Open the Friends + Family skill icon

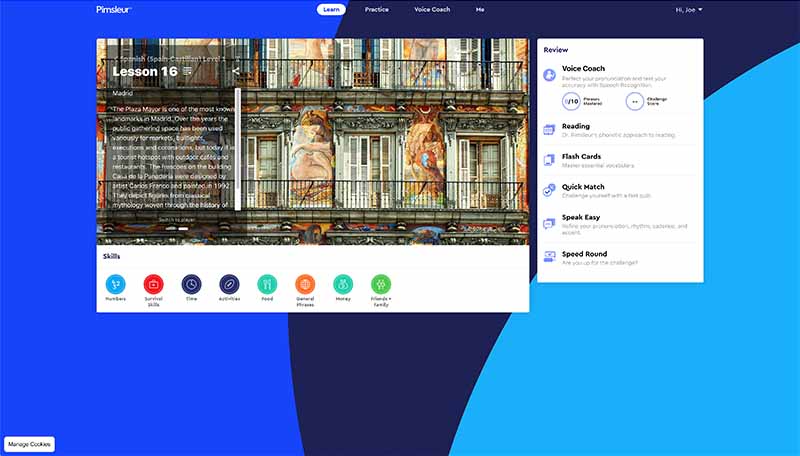click(381, 284)
